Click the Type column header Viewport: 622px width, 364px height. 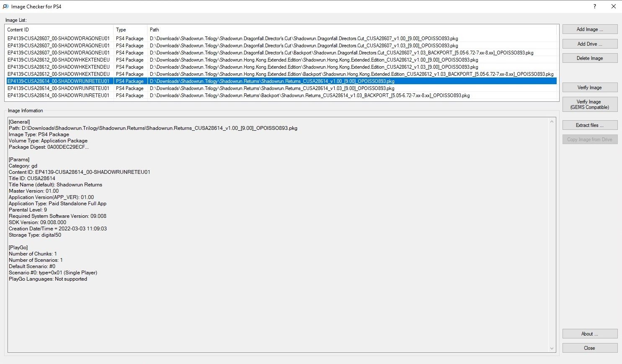(130, 30)
